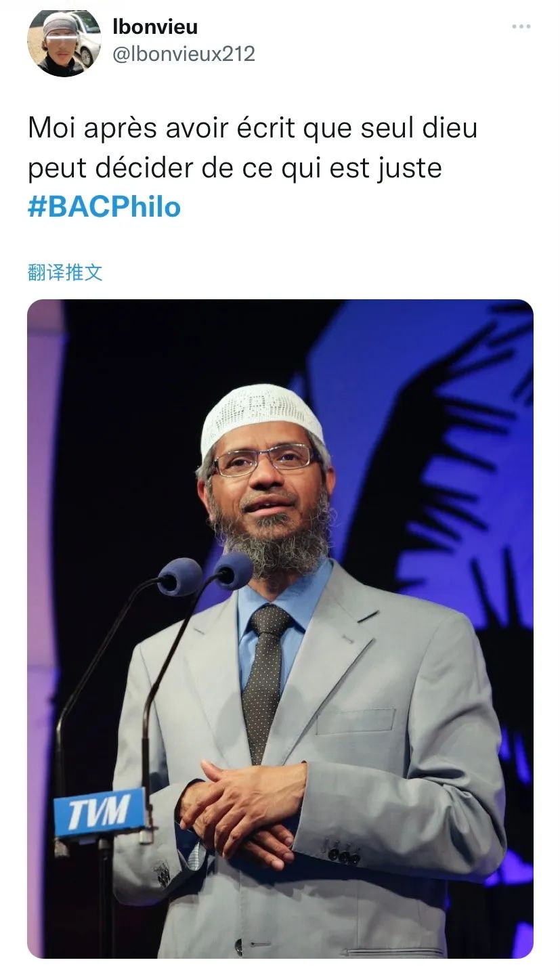560x973 pixels.
Task: Click the right blue microphone head
Action: coord(233,571)
